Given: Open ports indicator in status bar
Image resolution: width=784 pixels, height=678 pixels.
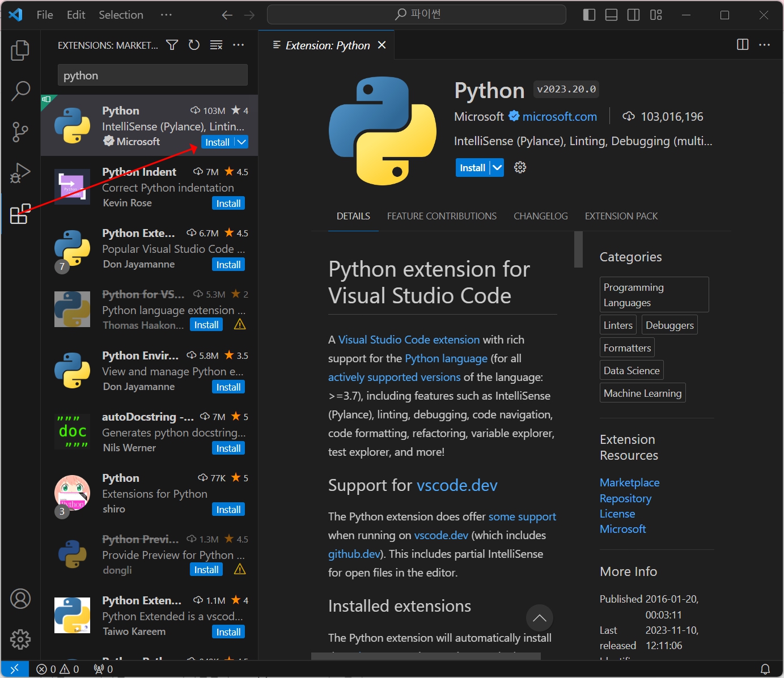Looking at the screenshot, I should tap(103, 669).
